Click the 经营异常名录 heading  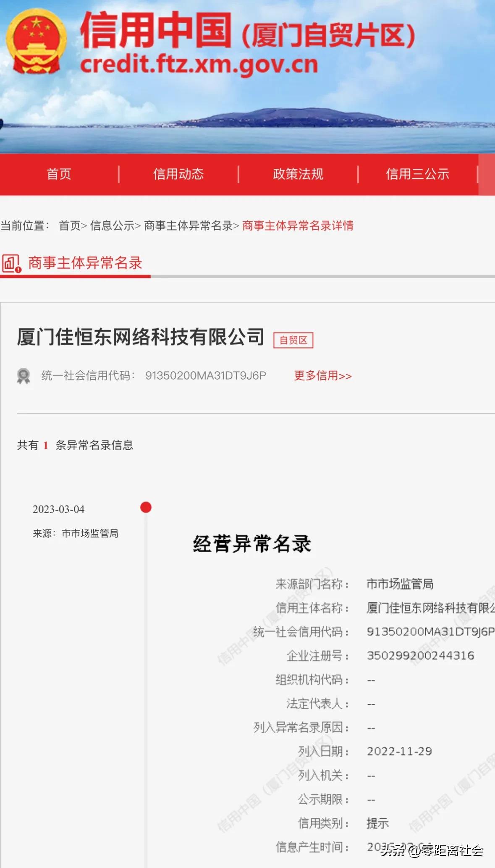pyautogui.click(x=252, y=544)
